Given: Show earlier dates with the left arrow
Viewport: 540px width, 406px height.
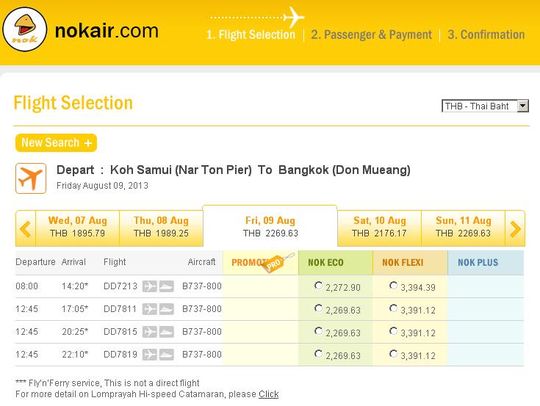Looking at the screenshot, I should click(25, 229).
